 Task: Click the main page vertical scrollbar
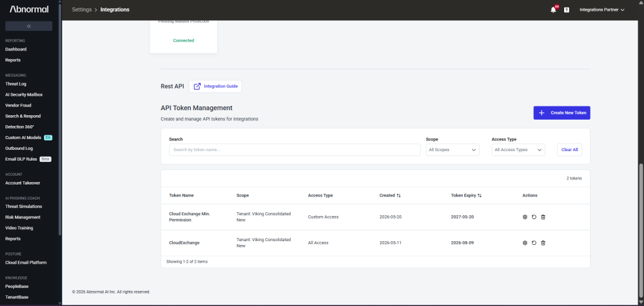[641, 230]
